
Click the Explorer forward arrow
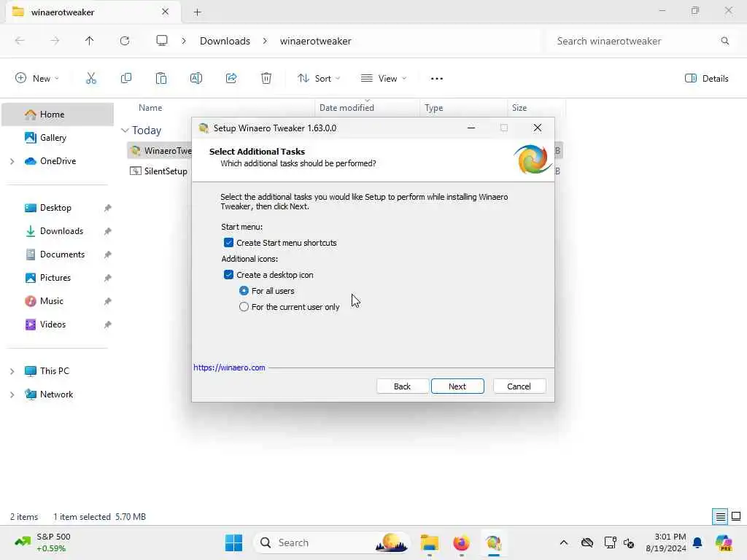tap(55, 41)
